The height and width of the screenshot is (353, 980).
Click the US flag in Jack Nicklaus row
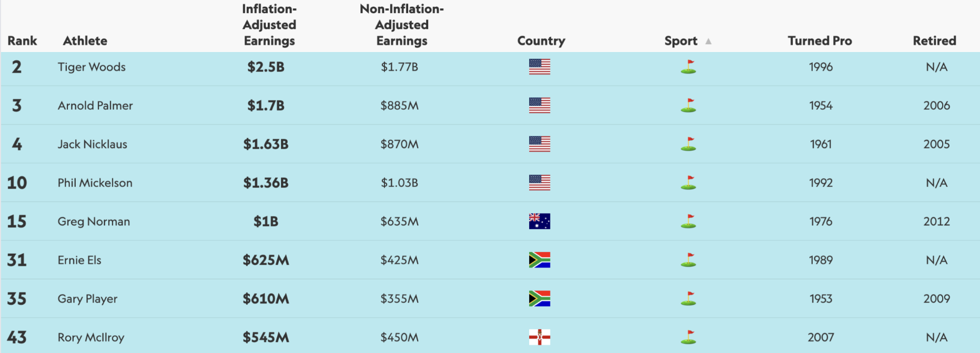pyautogui.click(x=539, y=144)
